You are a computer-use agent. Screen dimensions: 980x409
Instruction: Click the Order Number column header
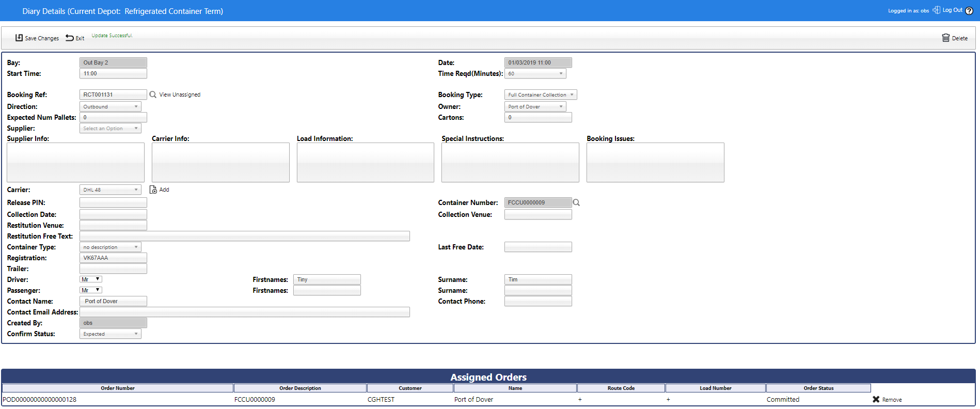pyautogui.click(x=118, y=388)
